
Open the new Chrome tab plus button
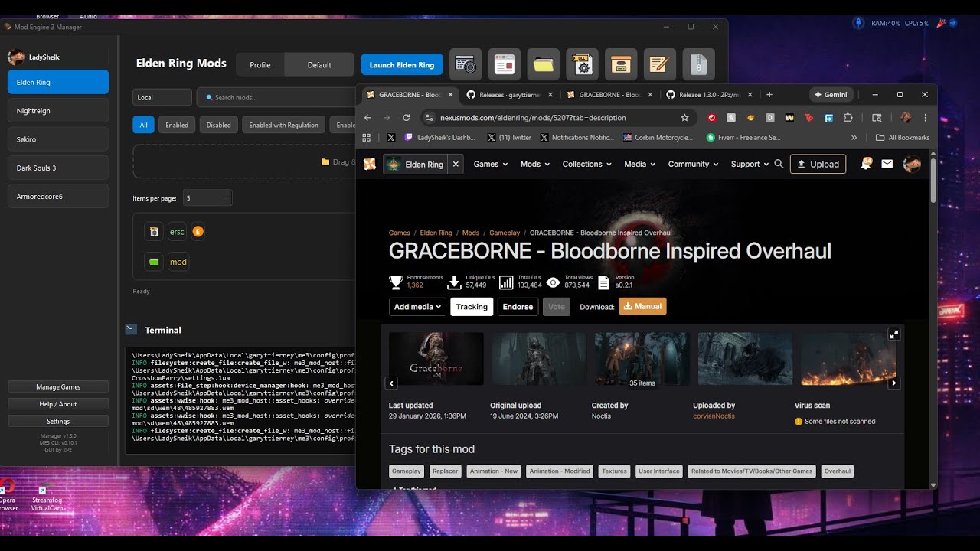(769, 95)
